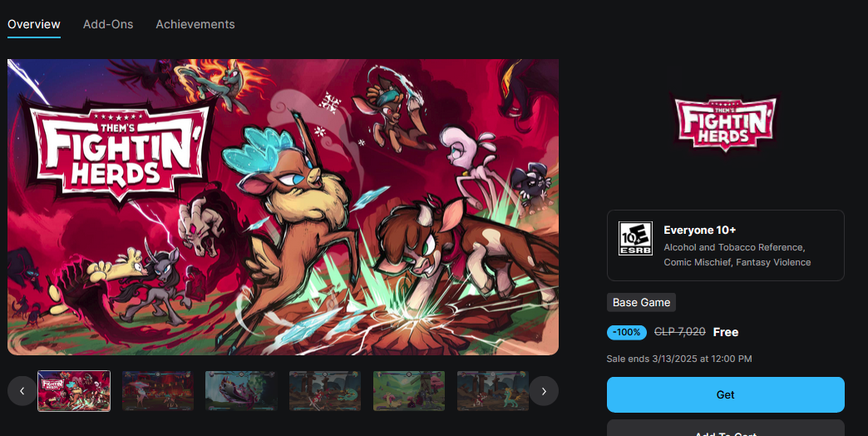Go to the previous screenshot using left arrow
868x436 pixels.
click(x=22, y=391)
